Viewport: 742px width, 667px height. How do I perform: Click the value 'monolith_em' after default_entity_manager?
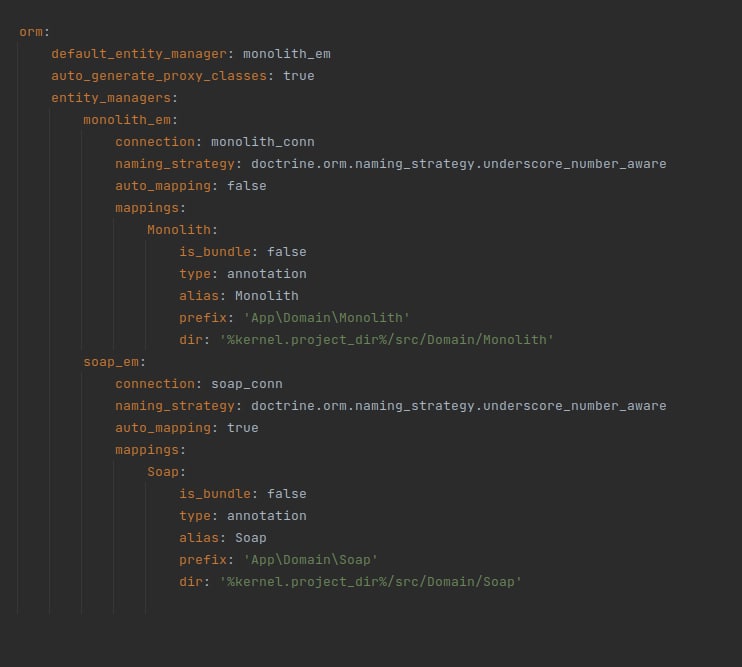pos(287,54)
